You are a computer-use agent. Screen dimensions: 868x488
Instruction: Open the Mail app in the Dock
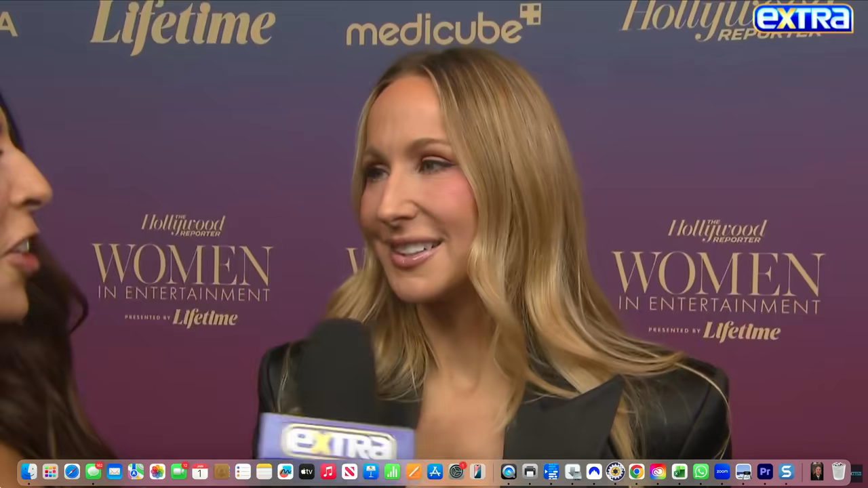[x=115, y=472]
